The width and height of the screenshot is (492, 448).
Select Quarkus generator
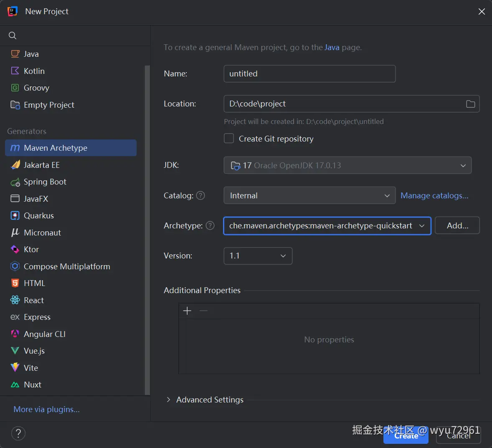[71, 215]
